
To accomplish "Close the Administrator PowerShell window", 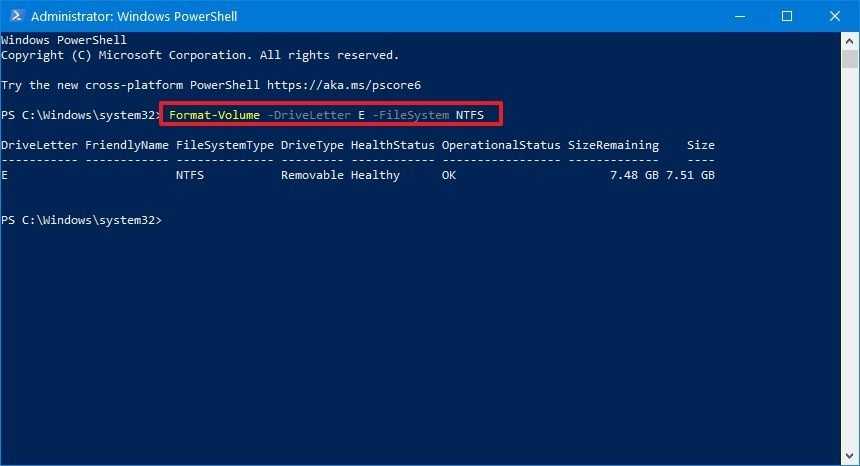I will click(x=833, y=16).
